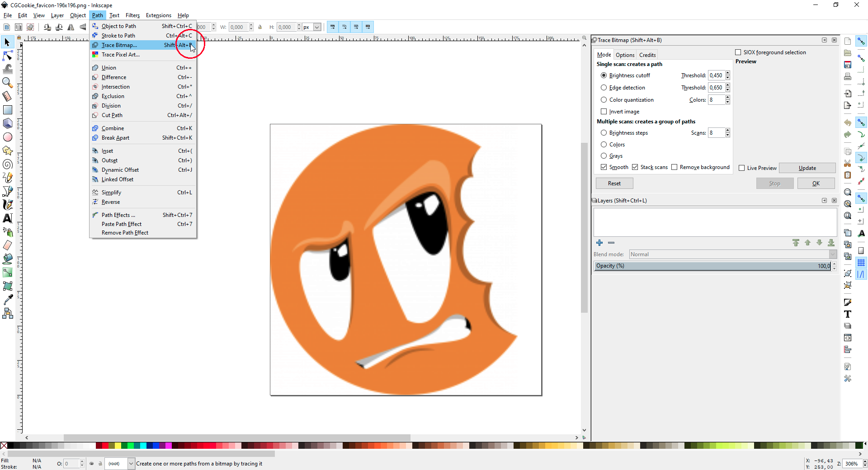Toggle the Smooth checkbox

pos(604,167)
